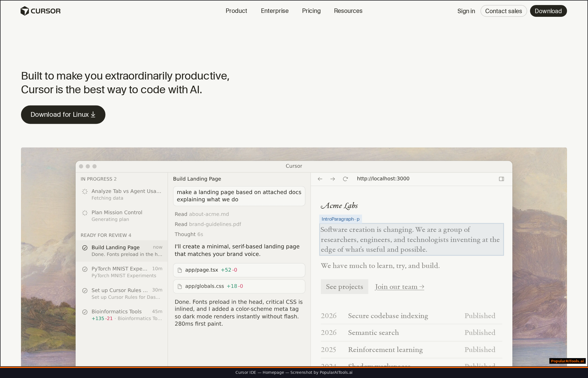Click the Build Landing Page checkmark circle
Screen dimensions: 588x378
tap(85, 248)
